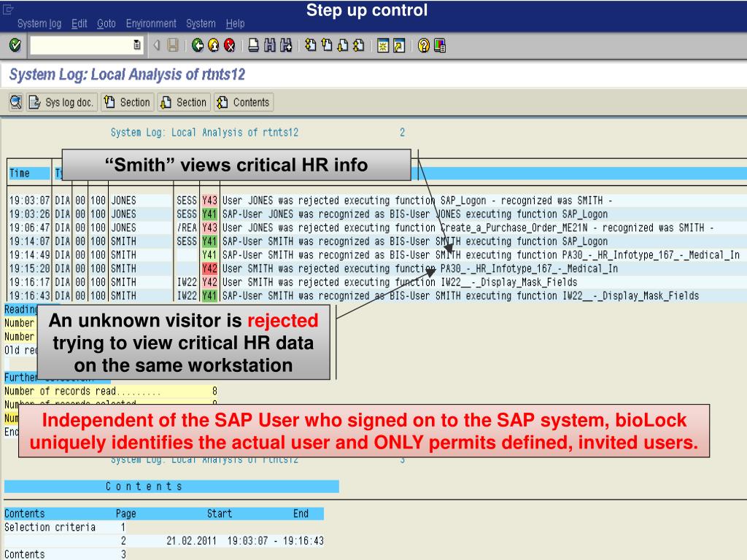The width and height of the screenshot is (747, 560).
Task: Select the 19:03:07 log entry time
Action: (29, 201)
